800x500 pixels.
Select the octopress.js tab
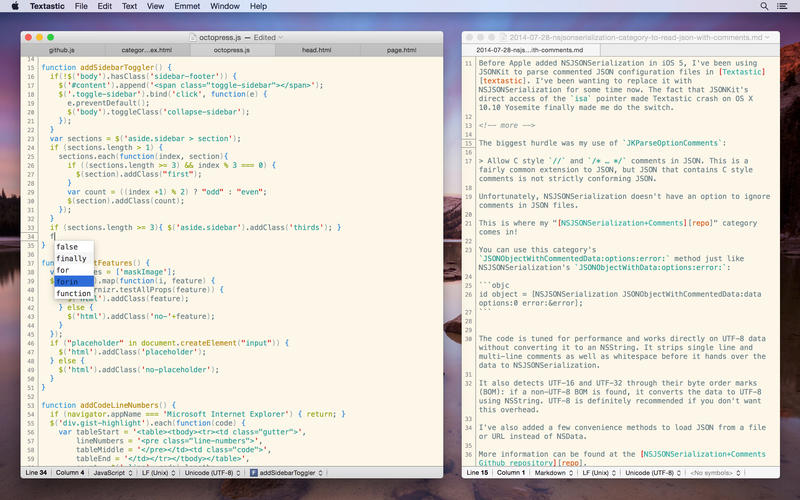click(x=232, y=50)
